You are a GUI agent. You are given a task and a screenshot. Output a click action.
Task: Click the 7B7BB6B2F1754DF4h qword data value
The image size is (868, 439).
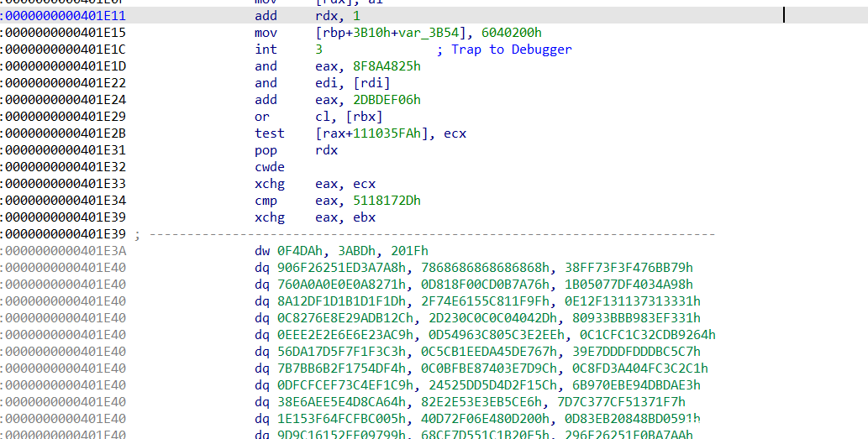pos(349,368)
